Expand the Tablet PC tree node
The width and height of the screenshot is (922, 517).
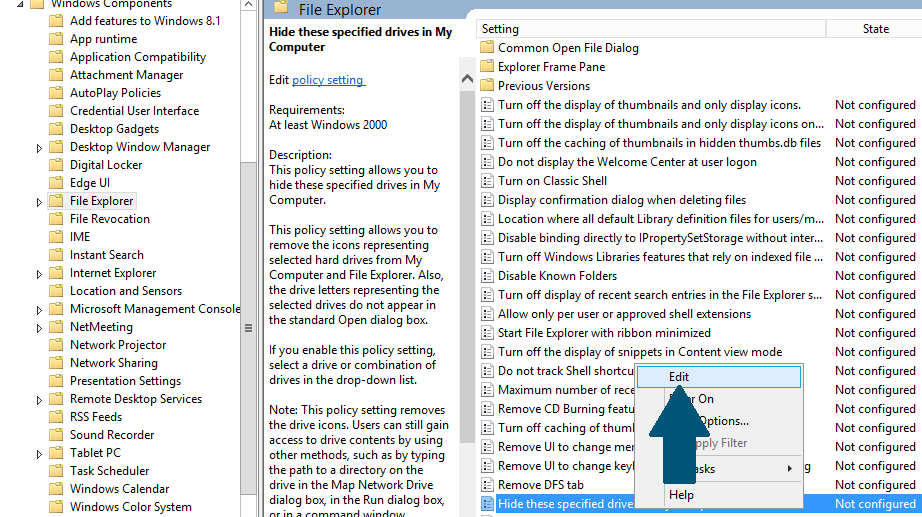39,454
